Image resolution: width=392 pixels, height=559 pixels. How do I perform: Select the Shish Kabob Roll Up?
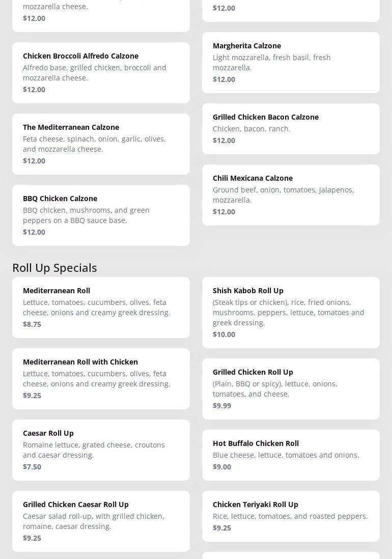click(x=291, y=312)
